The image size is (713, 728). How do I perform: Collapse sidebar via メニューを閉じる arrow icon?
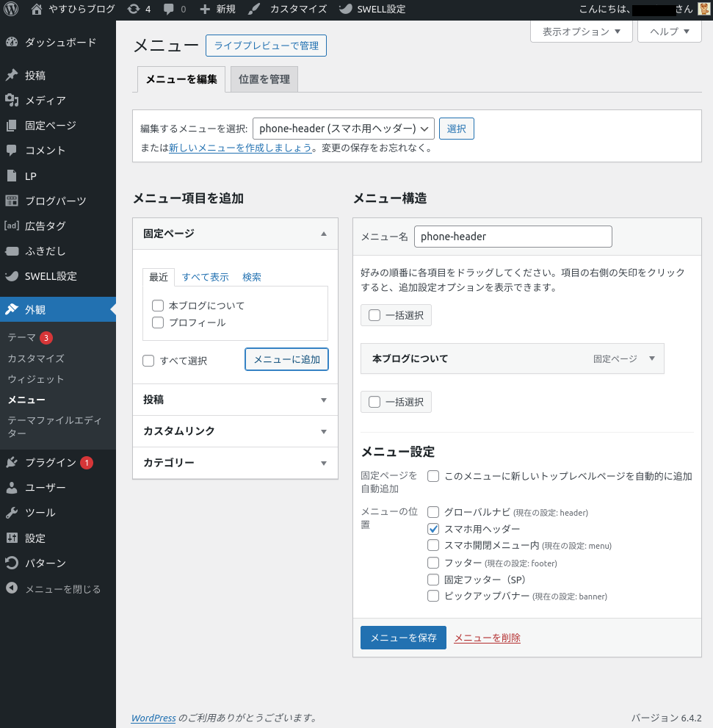(12, 588)
